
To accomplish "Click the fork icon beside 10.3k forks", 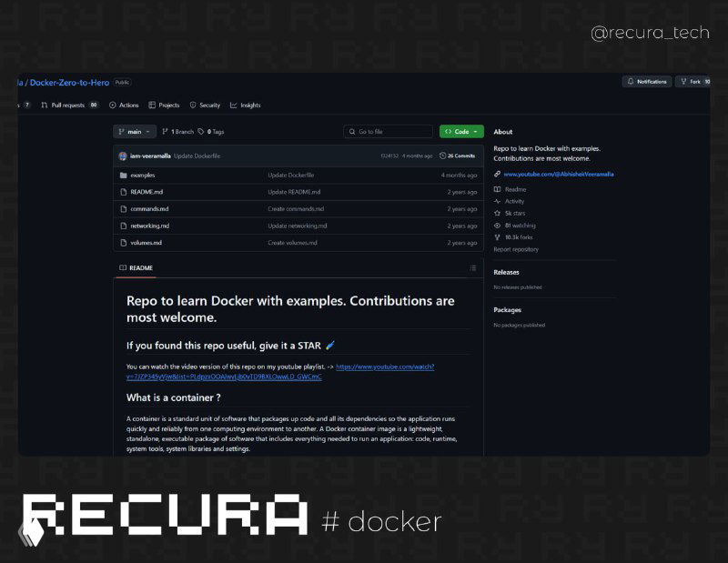I will click(496, 237).
